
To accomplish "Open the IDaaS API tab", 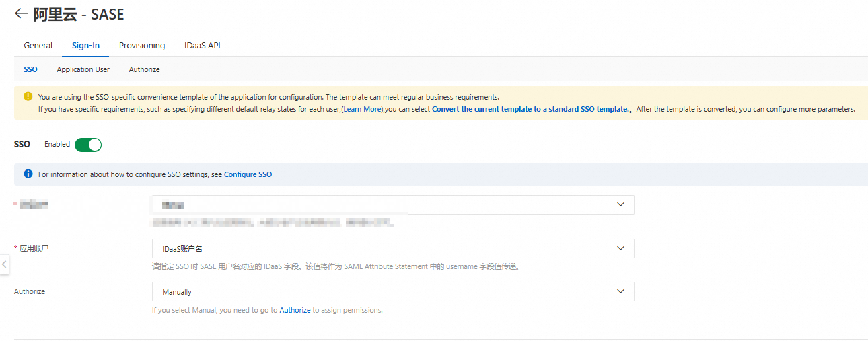I will point(203,46).
